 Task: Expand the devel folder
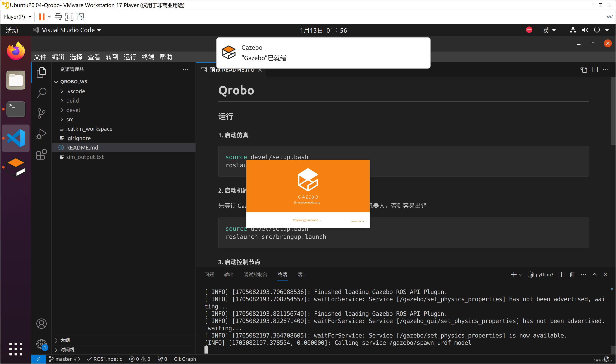click(62, 110)
